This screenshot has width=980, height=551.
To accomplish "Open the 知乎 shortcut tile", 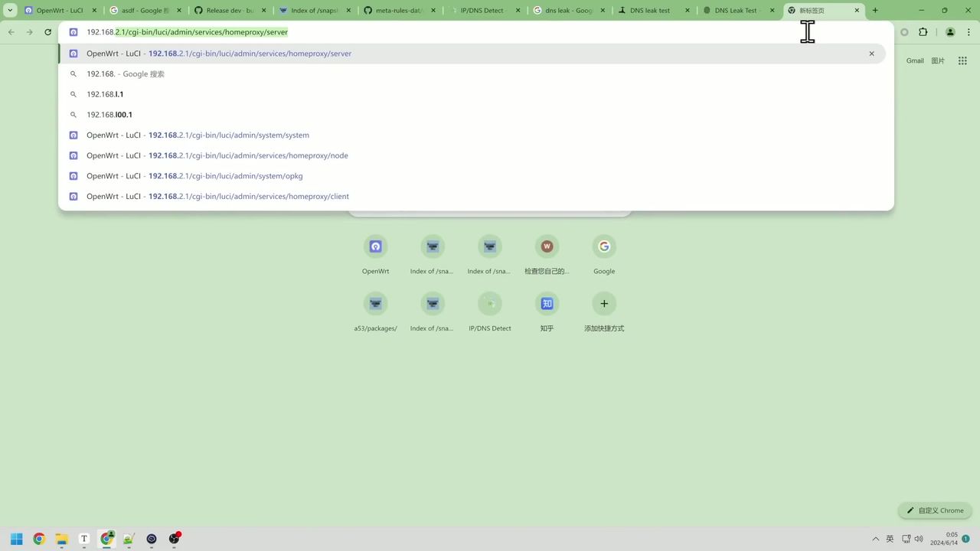I will (547, 304).
